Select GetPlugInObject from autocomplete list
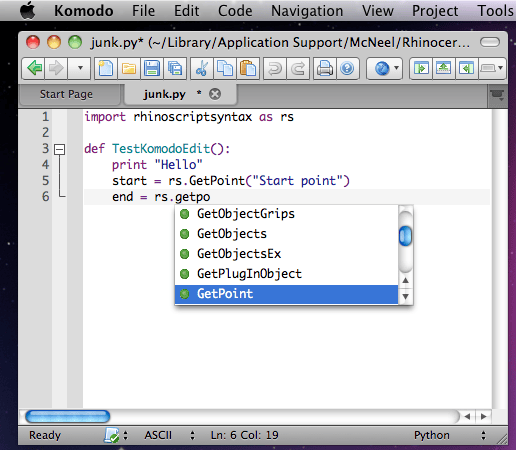The width and height of the screenshot is (516, 450). tap(286, 274)
